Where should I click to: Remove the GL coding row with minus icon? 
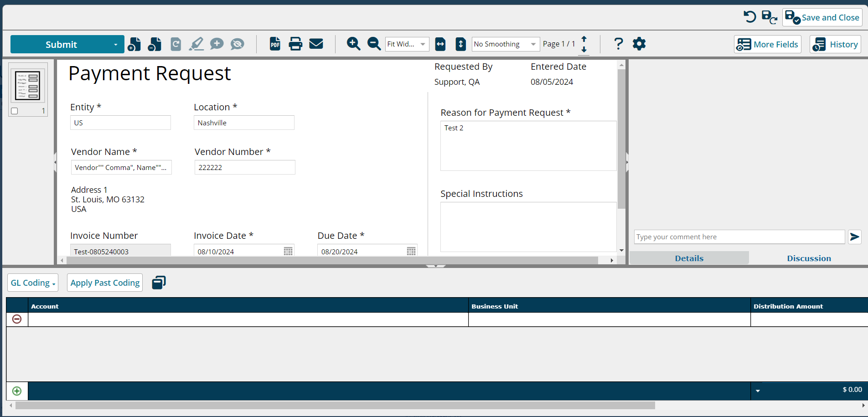click(x=17, y=319)
